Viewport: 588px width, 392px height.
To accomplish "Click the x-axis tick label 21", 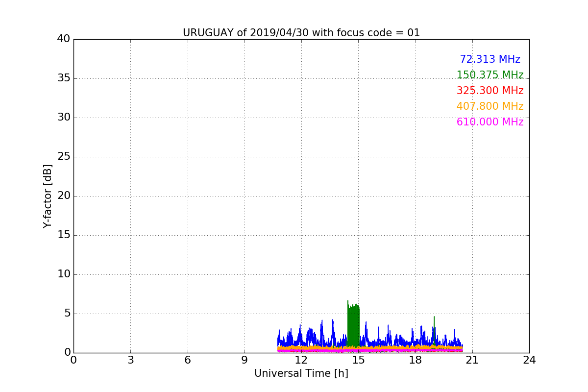I will click(x=472, y=360).
